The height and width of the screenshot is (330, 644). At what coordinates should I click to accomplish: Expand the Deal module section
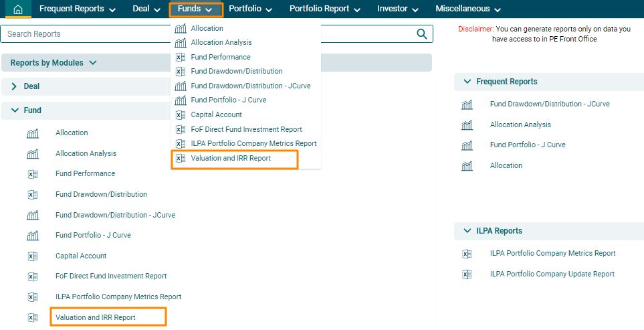pyautogui.click(x=15, y=87)
